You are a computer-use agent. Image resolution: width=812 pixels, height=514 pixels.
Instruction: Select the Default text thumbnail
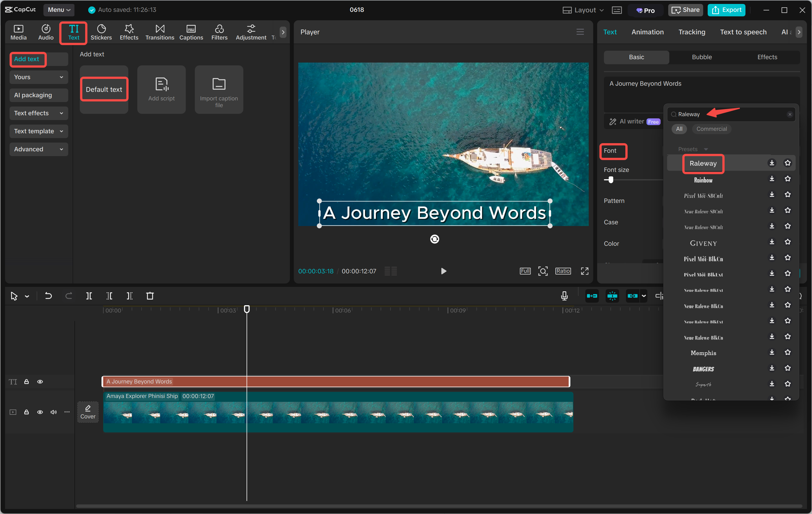point(104,89)
